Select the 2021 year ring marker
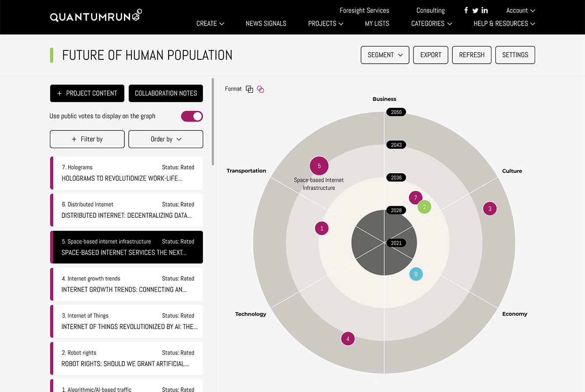The width and height of the screenshot is (585, 392). click(x=396, y=243)
